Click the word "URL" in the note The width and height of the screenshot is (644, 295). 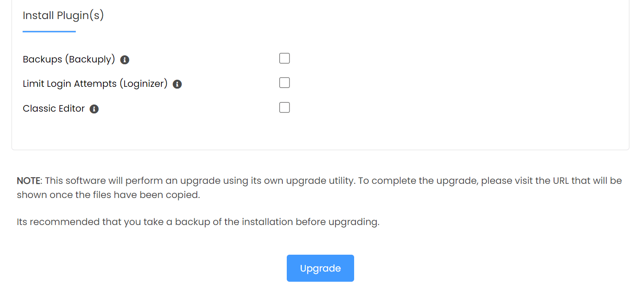click(x=560, y=181)
